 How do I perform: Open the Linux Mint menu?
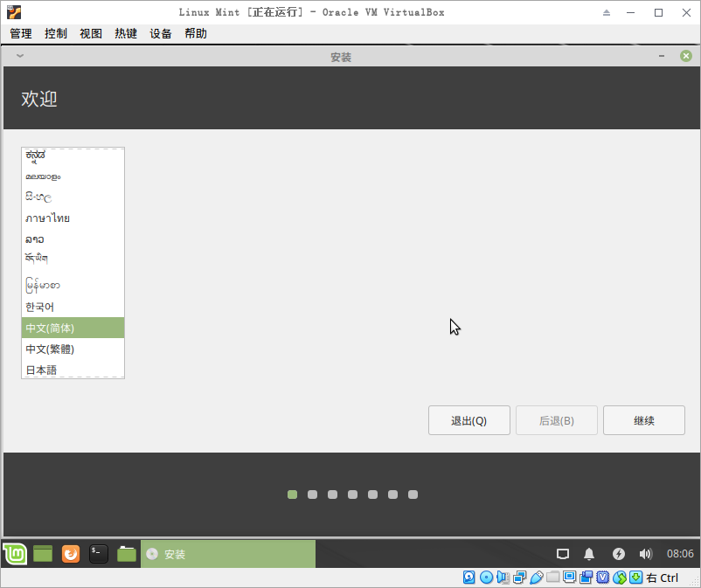click(14, 553)
